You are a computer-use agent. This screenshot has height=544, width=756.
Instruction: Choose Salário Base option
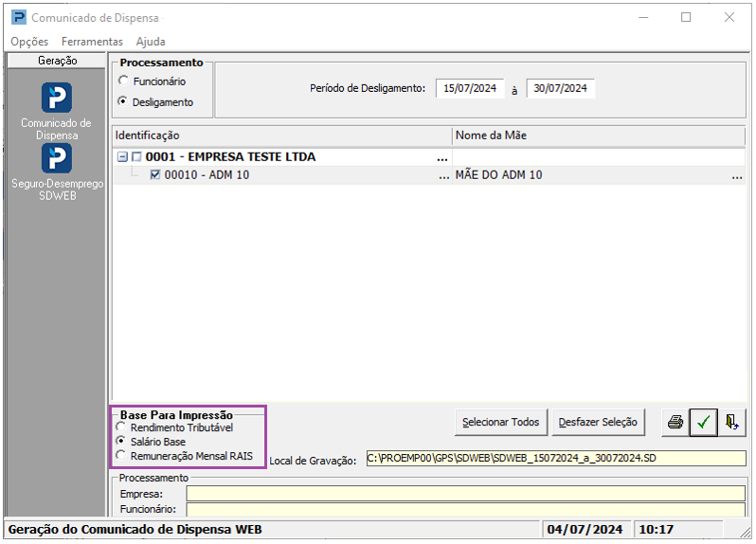121,442
